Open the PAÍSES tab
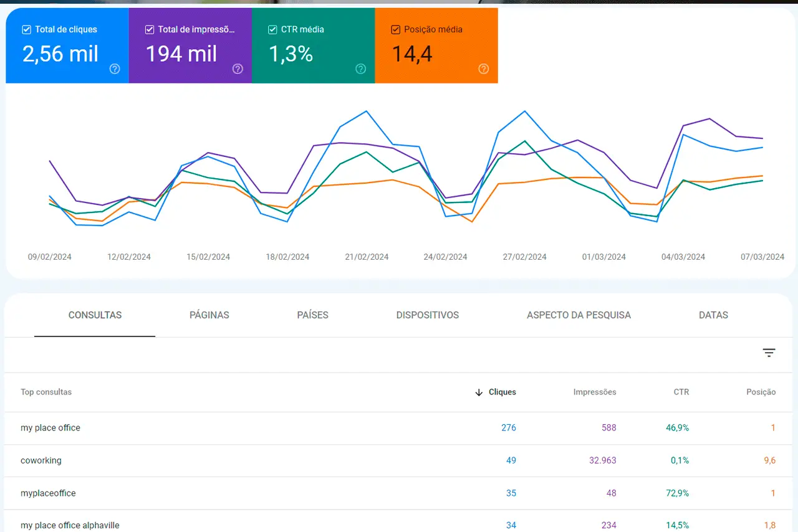Screen dimensions: 798x532 tap(313, 315)
